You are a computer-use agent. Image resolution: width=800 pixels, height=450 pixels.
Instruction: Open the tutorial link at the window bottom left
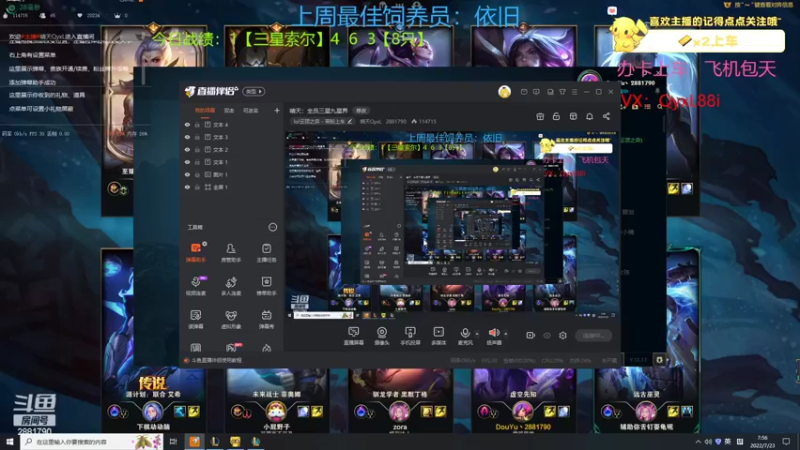[216, 360]
